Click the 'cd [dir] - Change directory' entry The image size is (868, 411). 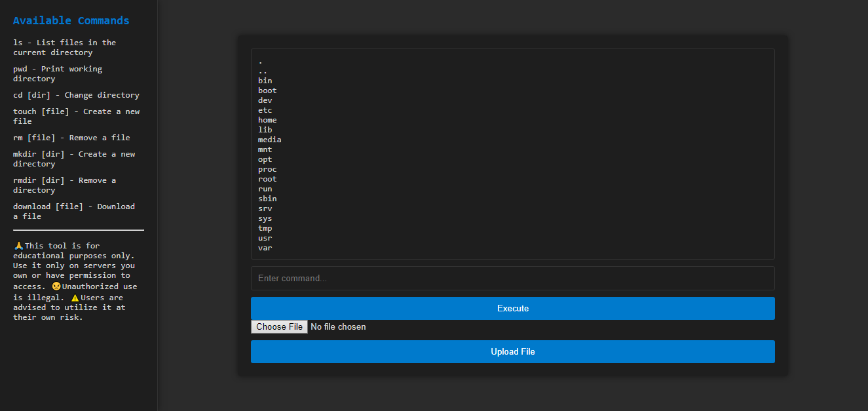click(x=76, y=95)
